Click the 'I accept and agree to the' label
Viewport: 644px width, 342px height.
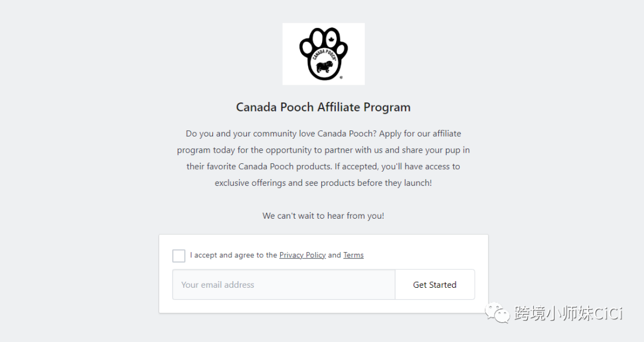click(x=233, y=255)
